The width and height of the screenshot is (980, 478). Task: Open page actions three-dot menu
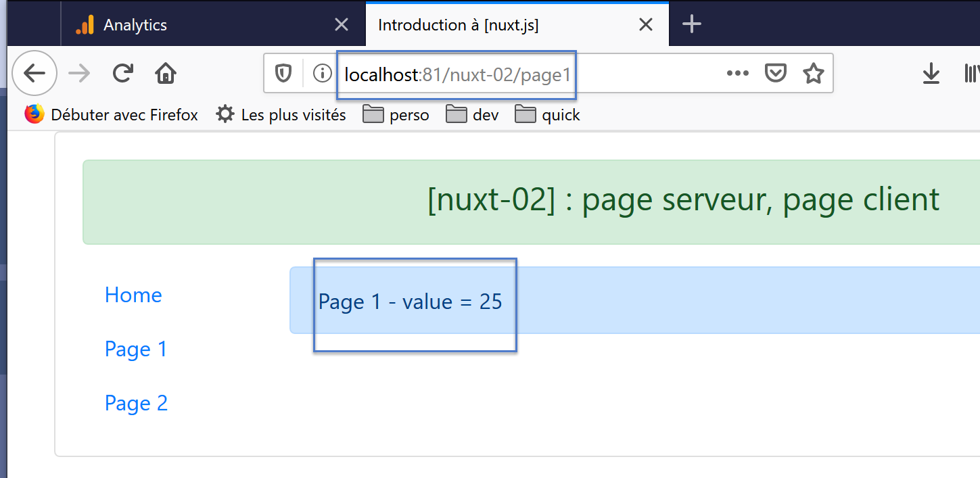pyautogui.click(x=737, y=73)
